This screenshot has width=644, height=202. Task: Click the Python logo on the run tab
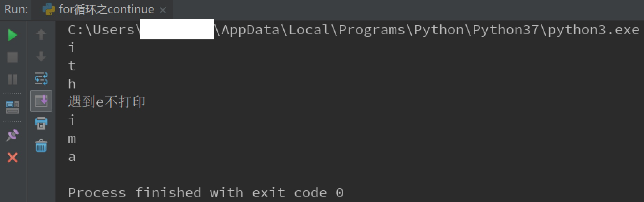pyautogui.click(x=49, y=9)
